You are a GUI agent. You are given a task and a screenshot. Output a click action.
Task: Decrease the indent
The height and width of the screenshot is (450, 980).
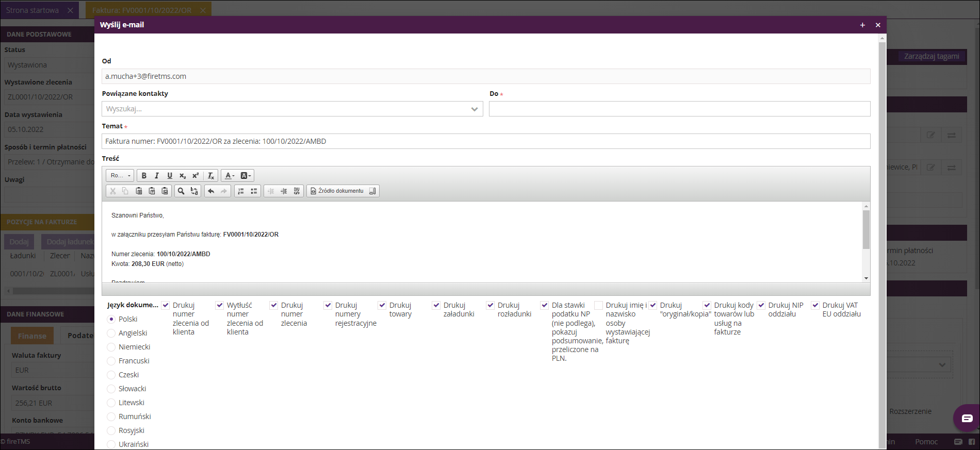271,191
